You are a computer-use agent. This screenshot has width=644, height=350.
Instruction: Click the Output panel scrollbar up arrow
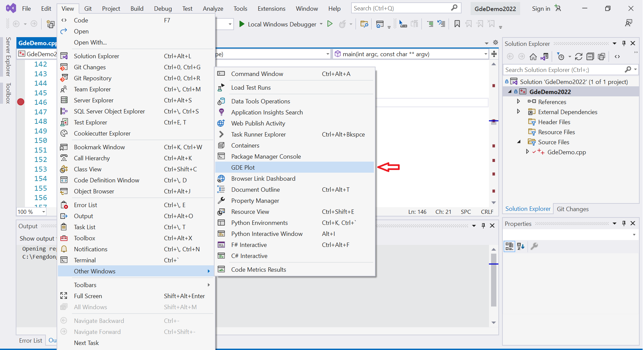pos(494,249)
